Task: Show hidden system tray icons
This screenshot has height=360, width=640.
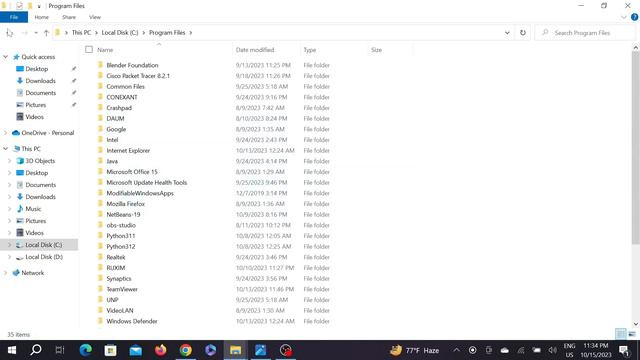Action: (456, 350)
